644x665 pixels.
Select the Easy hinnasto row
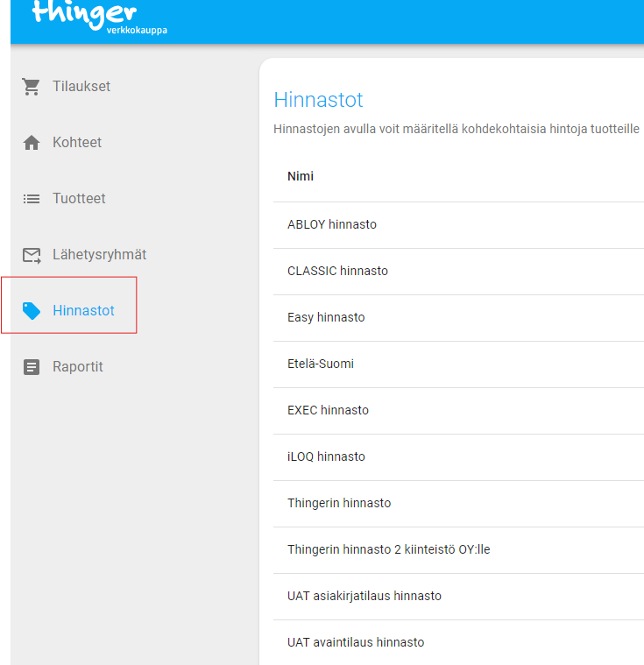458,318
